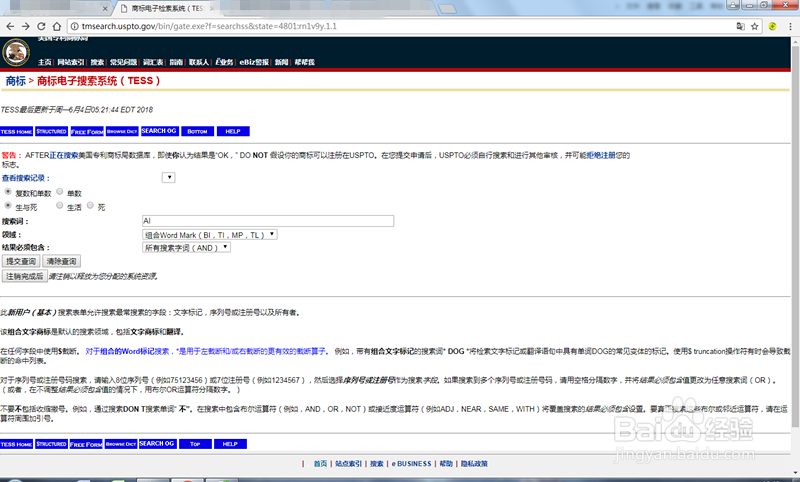Viewport: 800px width, 482px height.
Task: Open 常见问题 in the header navigation
Action: (x=123, y=62)
